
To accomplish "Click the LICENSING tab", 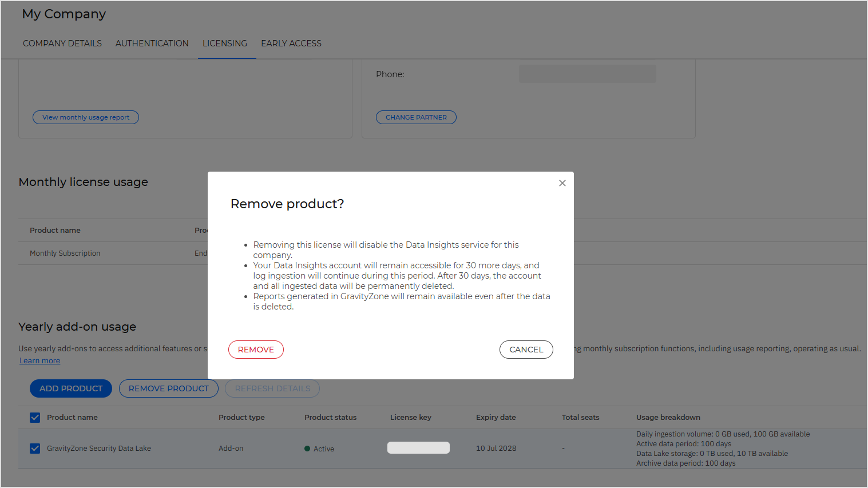I will pyautogui.click(x=224, y=43).
